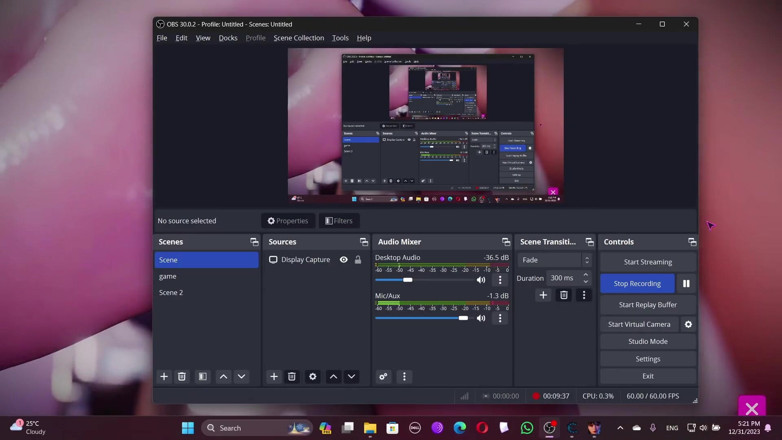Move source down in Sources panel
Image resolution: width=782 pixels, height=440 pixels.
pyautogui.click(x=352, y=377)
